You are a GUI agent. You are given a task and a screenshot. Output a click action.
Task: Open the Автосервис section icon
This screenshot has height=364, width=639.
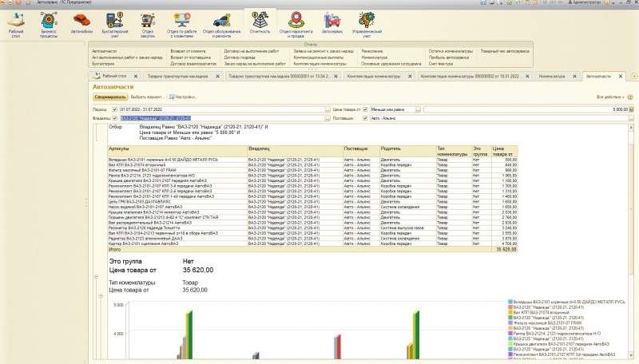(332, 23)
